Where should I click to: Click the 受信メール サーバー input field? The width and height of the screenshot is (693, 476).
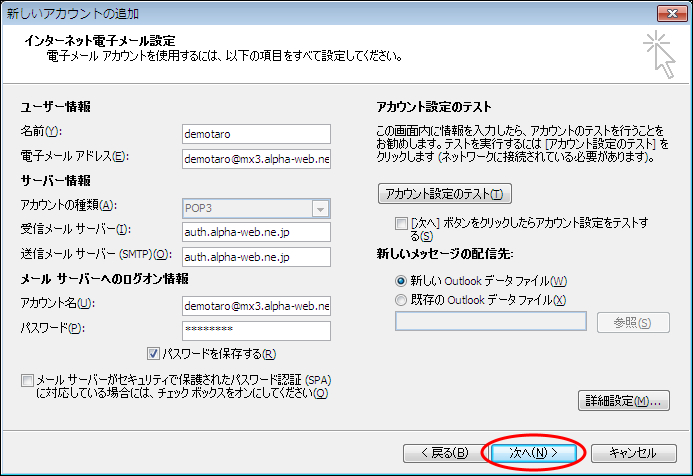[x=256, y=232]
